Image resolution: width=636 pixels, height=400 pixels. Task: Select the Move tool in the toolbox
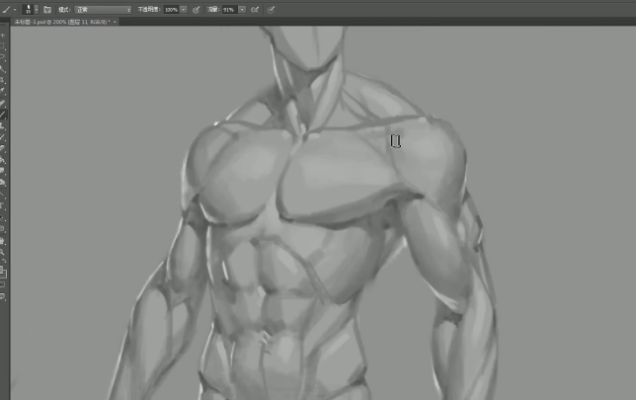(x=4, y=36)
